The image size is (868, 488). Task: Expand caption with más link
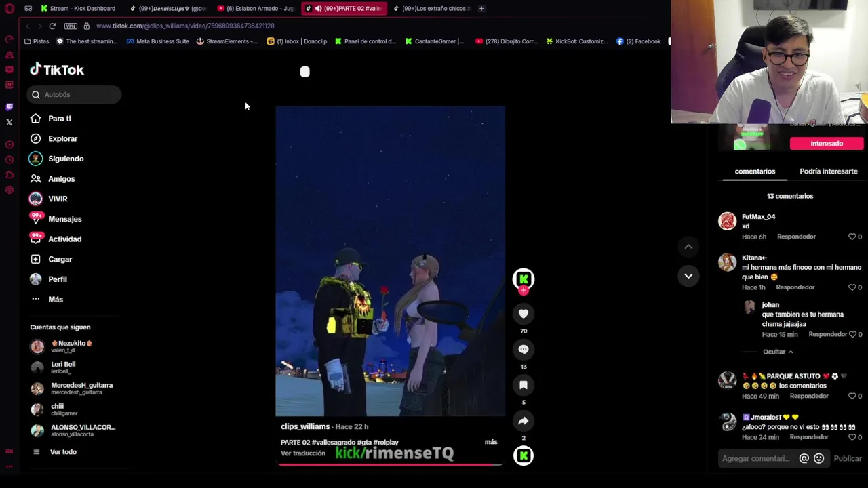coord(491,442)
